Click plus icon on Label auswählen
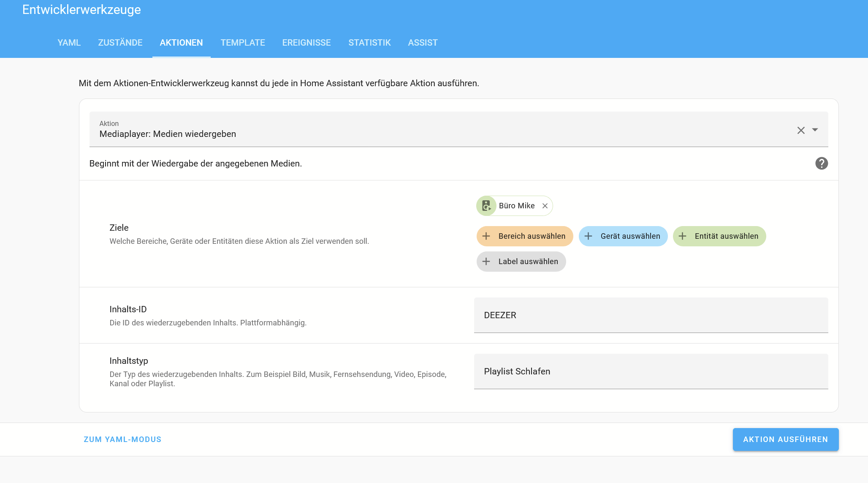 486,262
